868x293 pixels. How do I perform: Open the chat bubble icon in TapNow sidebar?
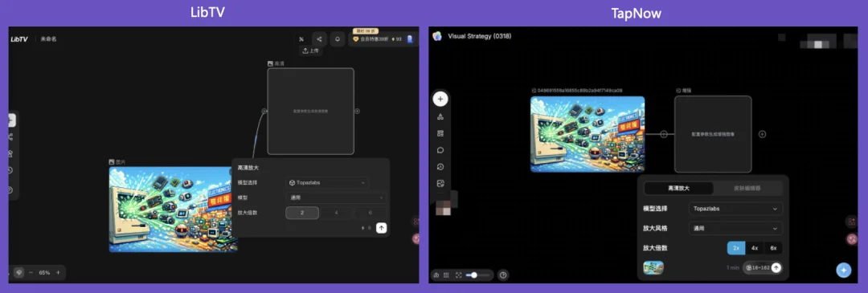tap(440, 150)
